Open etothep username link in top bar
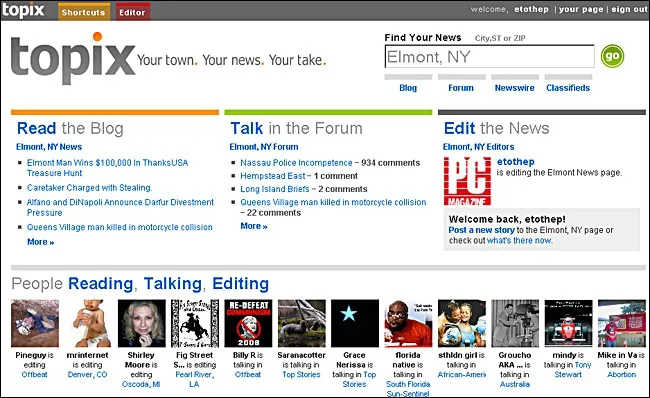 [x=531, y=9]
